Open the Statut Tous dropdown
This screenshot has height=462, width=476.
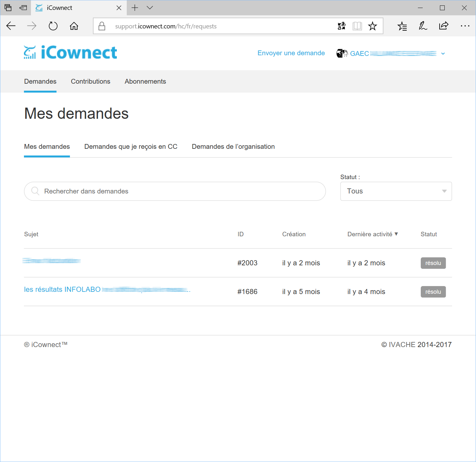click(x=396, y=191)
